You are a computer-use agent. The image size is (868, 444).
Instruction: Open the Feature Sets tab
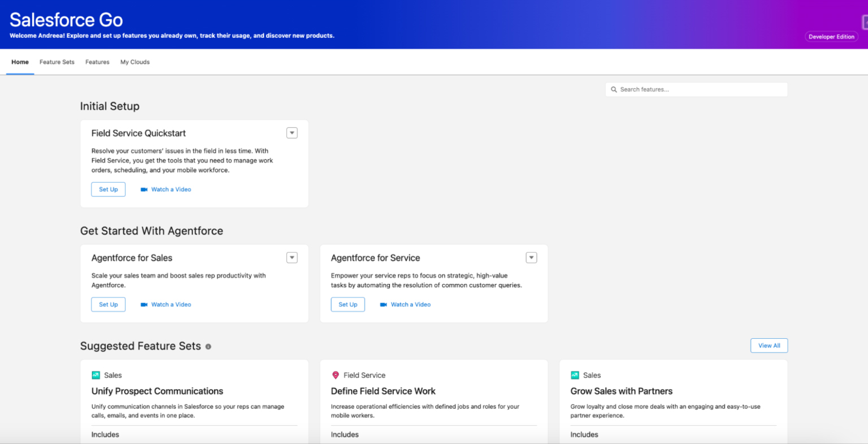57,62
